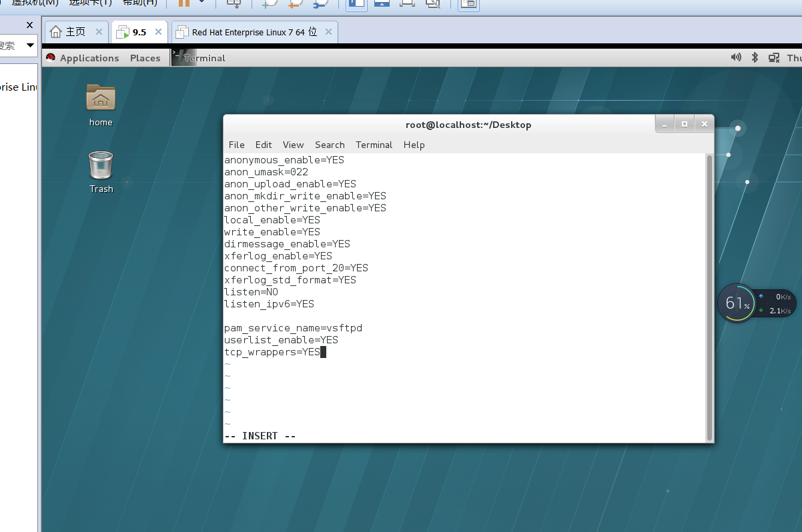Click the Bluetooth icon in the top panel
802x532 pixels.
pos(755,58)
